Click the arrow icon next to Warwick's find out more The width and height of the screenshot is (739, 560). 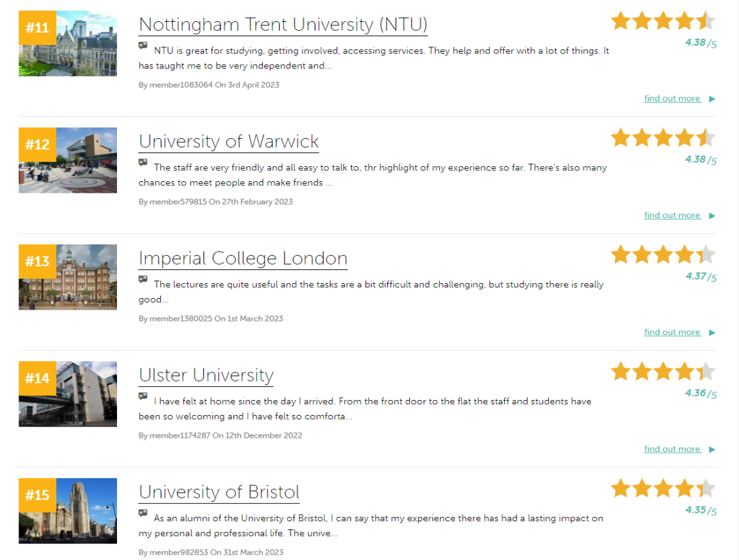tap(710, 215)
